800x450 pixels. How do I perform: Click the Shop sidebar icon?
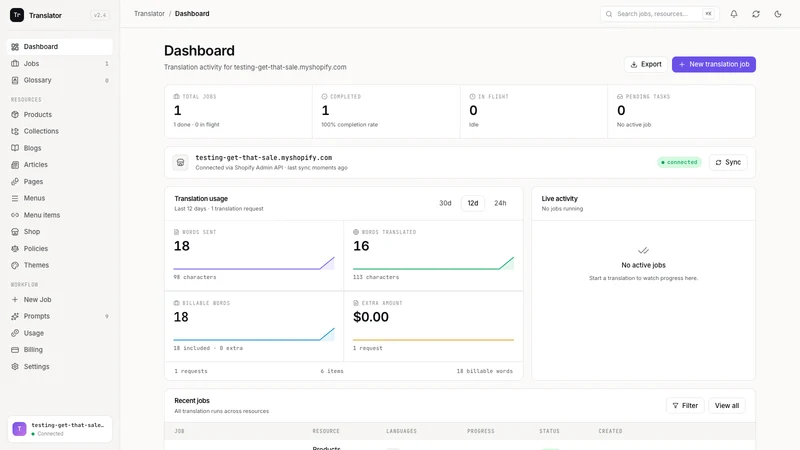[x=15, y=232]
